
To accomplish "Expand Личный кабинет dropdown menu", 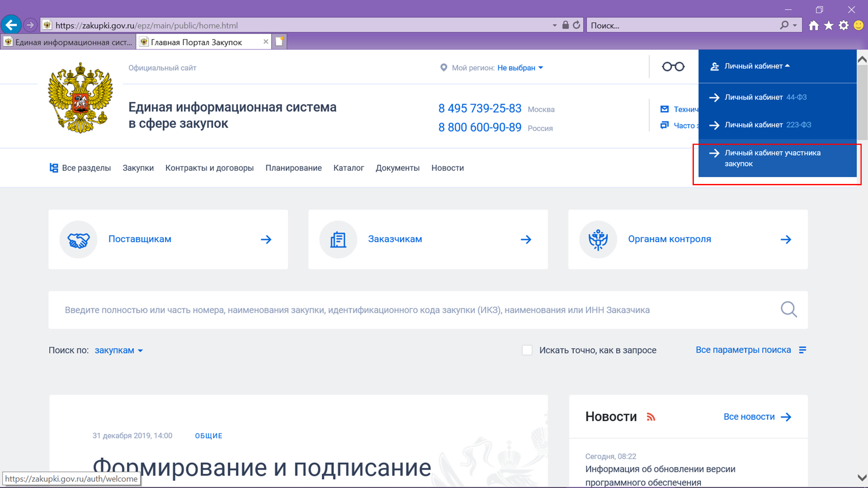I will click(754, 66).
